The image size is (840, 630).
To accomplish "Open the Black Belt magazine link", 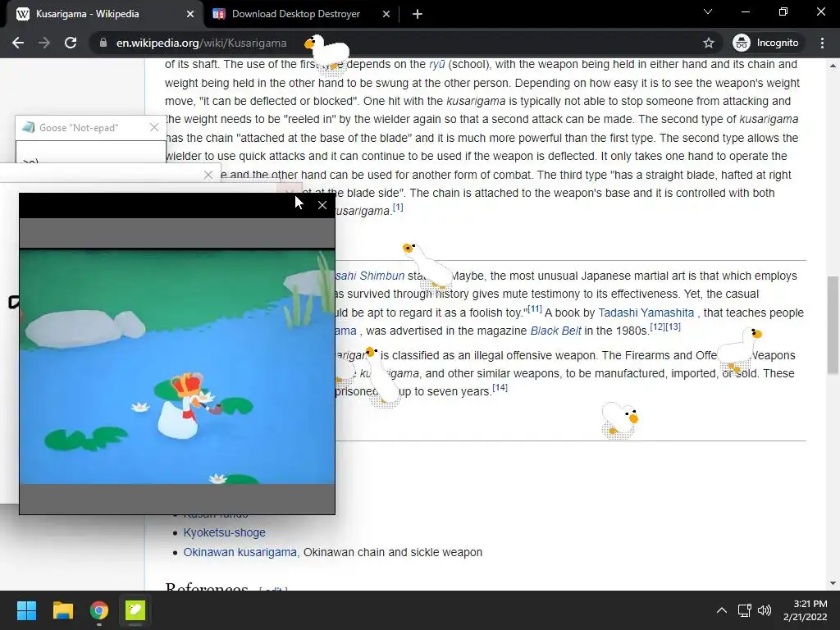I will coord(555,331).
